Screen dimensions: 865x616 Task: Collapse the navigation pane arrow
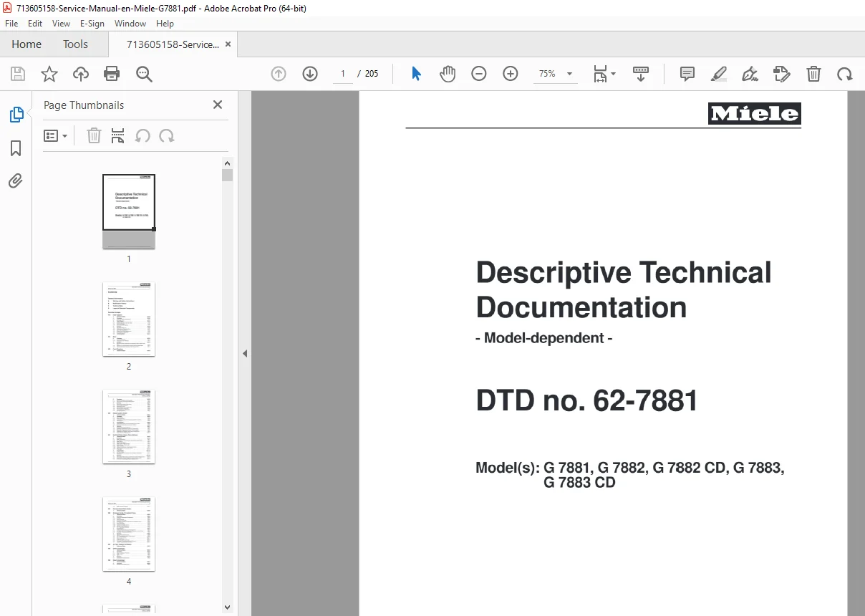245,353
